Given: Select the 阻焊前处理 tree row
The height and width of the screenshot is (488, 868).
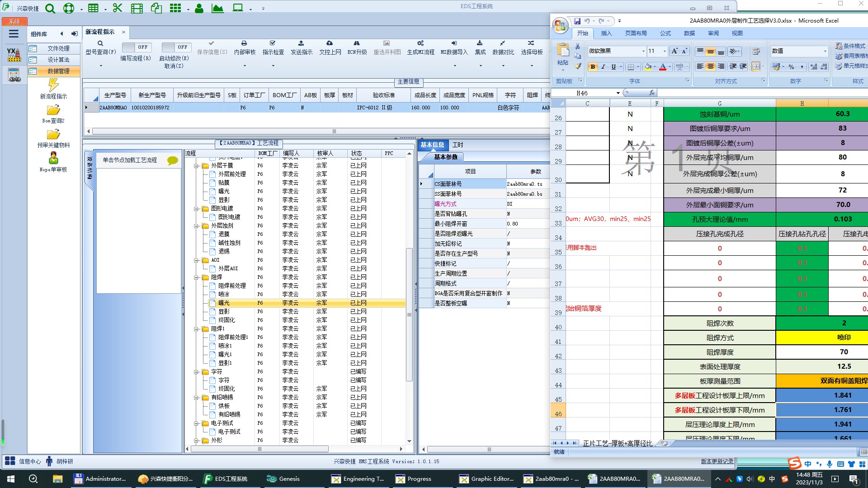Looking at the screenshot, I should pyautogui.click(x=232, y=286).
